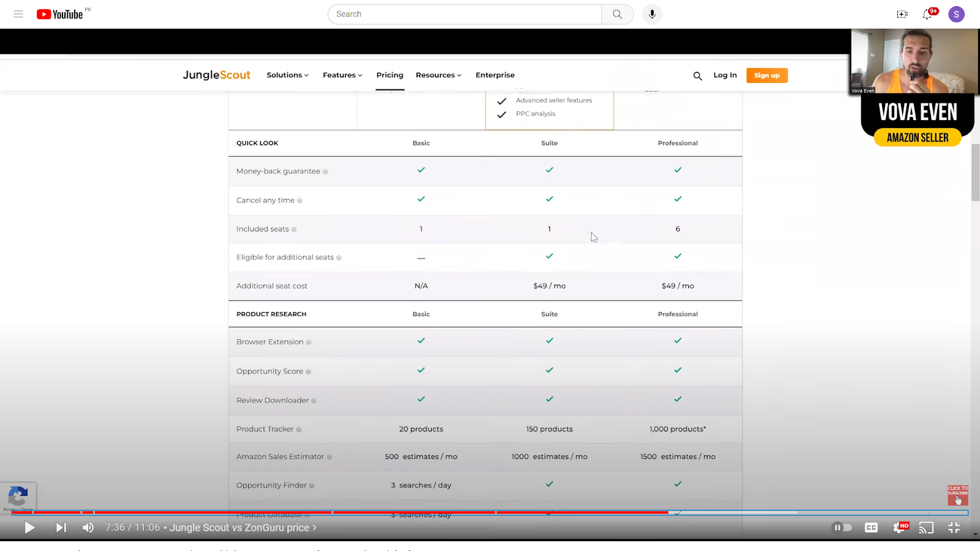980x551 pixels.
Task: Expand the Features dropdown menu
Action: pyautogui.click(x=342, y=75)
